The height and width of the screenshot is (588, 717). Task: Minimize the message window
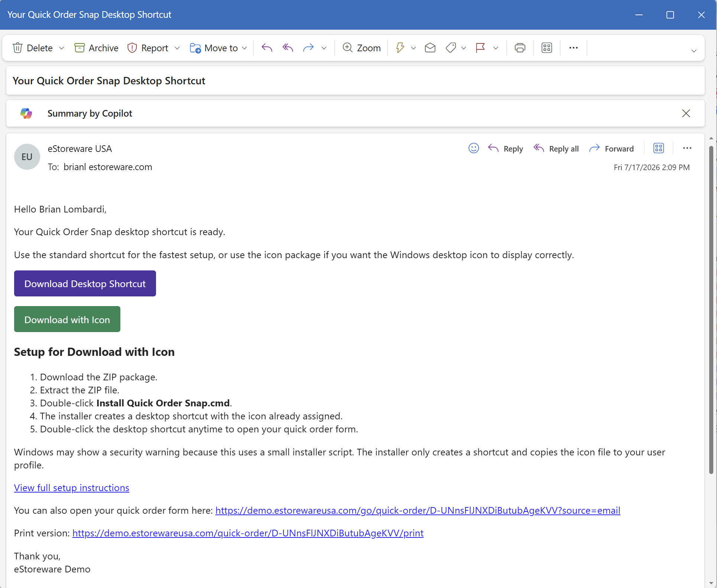pos(639,15)
